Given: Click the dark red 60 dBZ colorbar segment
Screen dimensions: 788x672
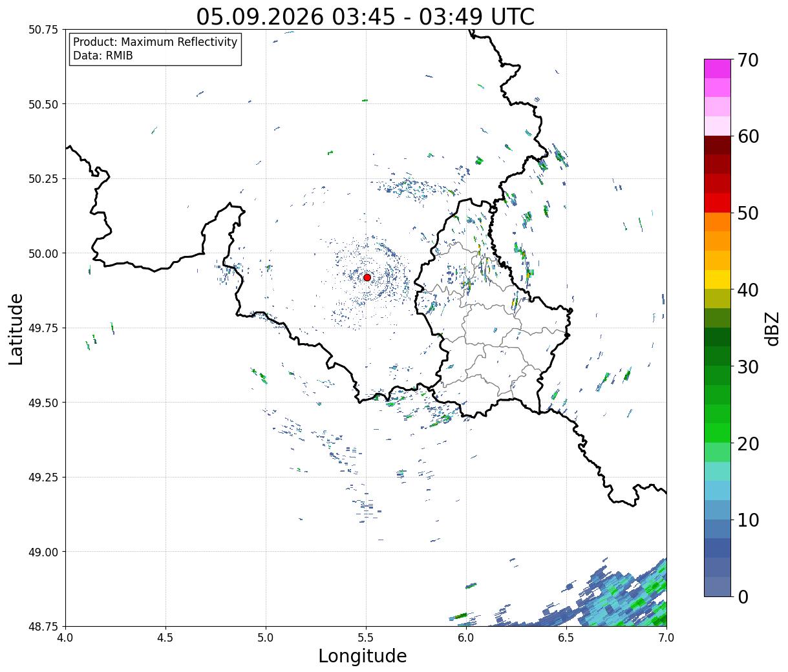Looking at the screenshot, I should (x=718, y=145).
